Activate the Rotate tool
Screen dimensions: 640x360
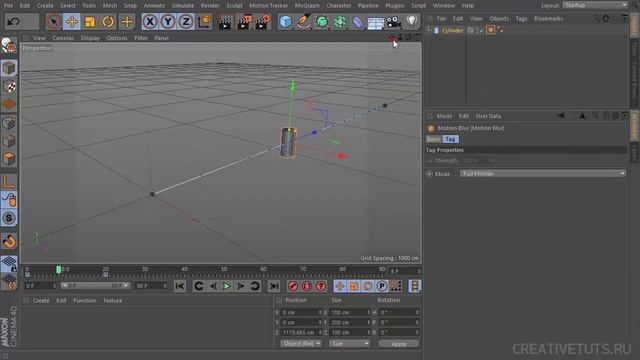[x=108, y=21]
